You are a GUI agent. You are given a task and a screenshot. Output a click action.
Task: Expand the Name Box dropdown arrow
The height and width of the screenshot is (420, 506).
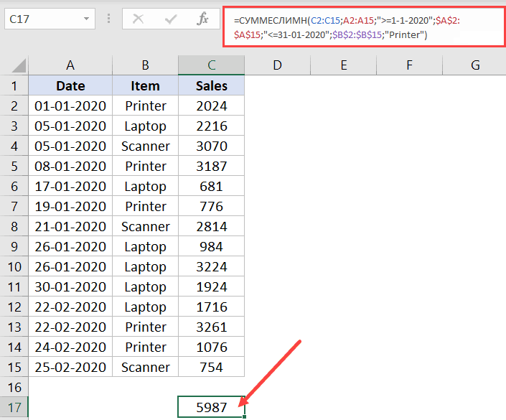point(86,19)
